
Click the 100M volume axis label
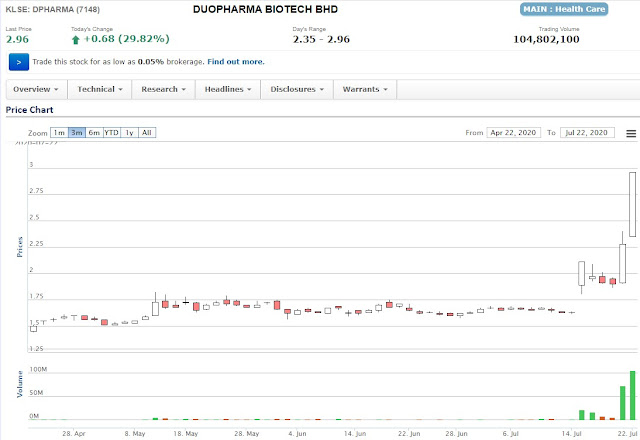tap(38, 369)
